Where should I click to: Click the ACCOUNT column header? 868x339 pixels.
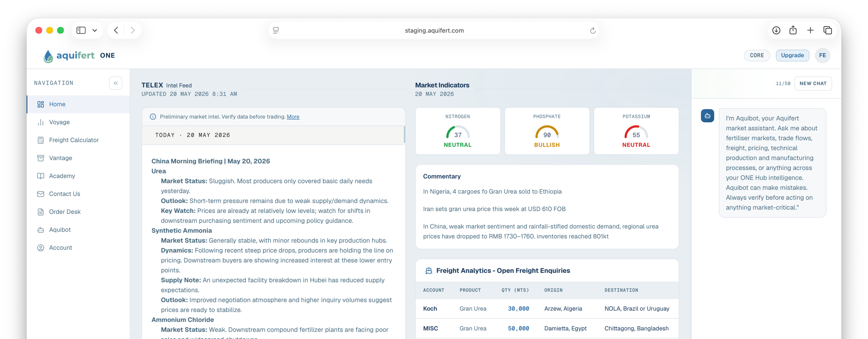pyautogui.click(x=434, y=290)
